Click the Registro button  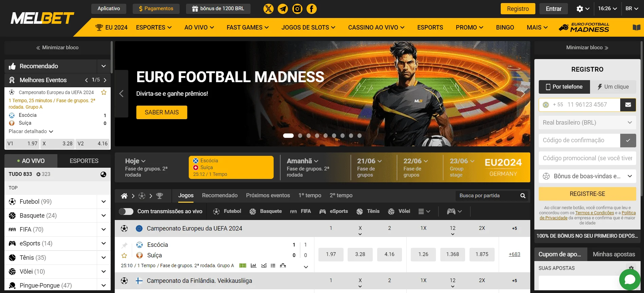518,9
